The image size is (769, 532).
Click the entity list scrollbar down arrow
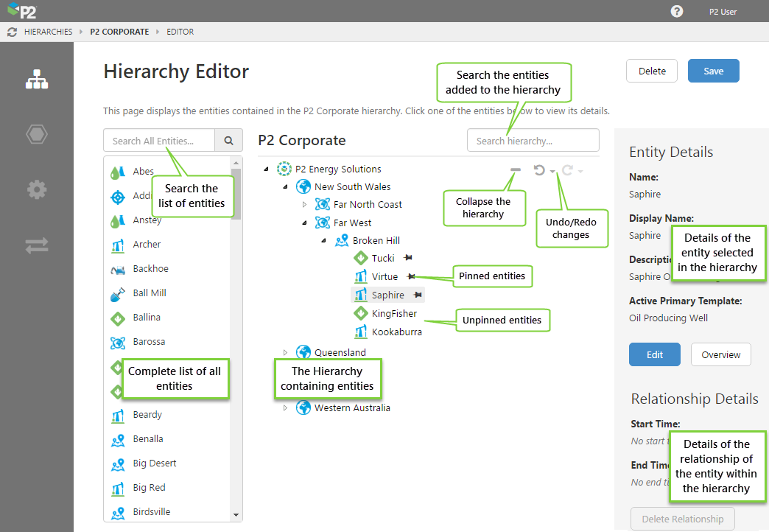coord(236,515)
